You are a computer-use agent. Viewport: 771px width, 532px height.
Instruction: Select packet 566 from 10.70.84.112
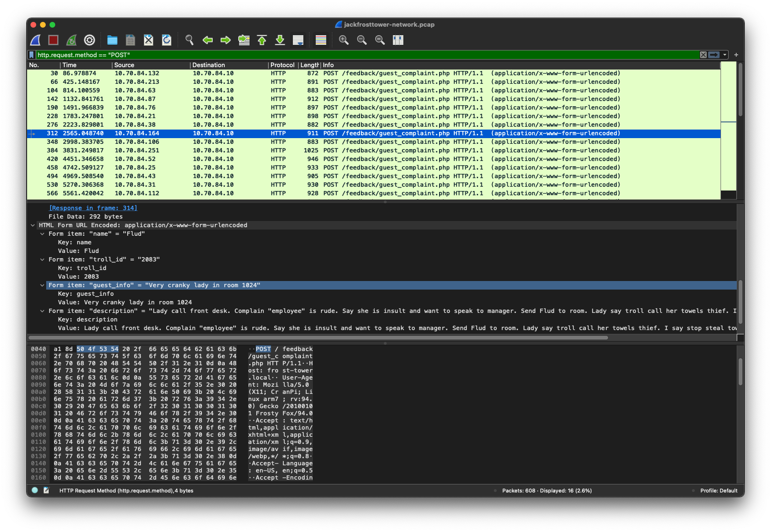373,193
